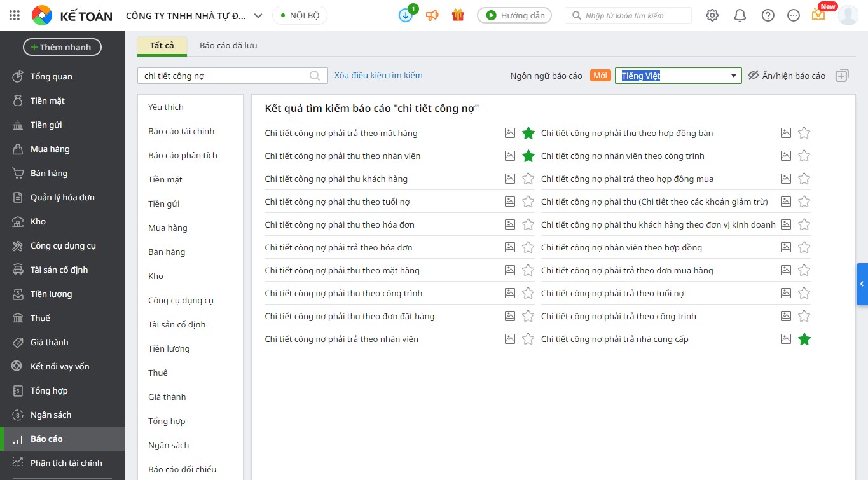The image size is (868, 480).
Task: Click the search magnifier in report search box
Action: point(315,76)
